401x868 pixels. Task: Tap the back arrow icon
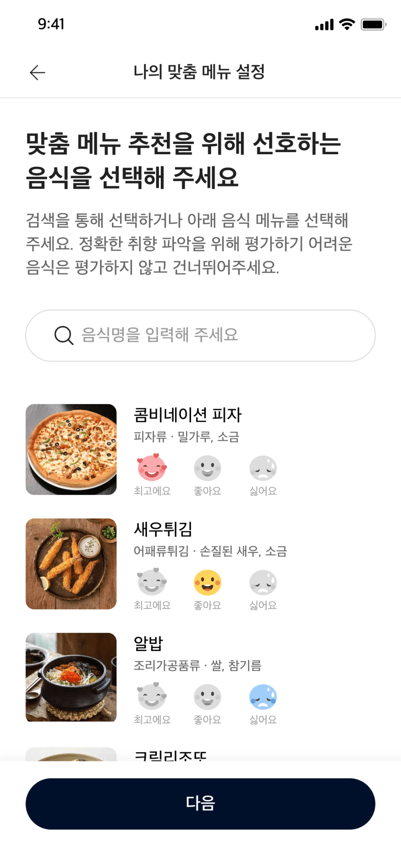(38, 73)
